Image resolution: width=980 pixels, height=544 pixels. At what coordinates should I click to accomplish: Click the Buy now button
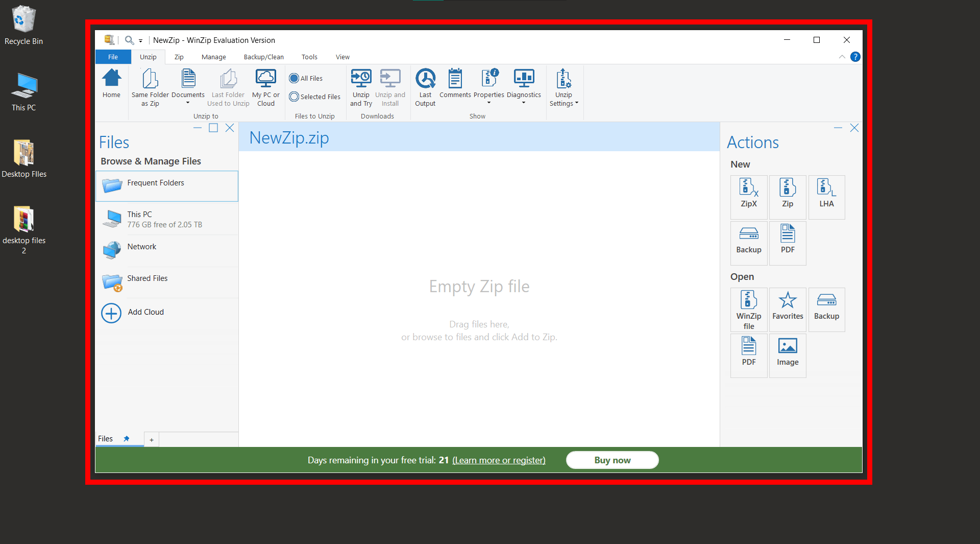pos(611,460)
